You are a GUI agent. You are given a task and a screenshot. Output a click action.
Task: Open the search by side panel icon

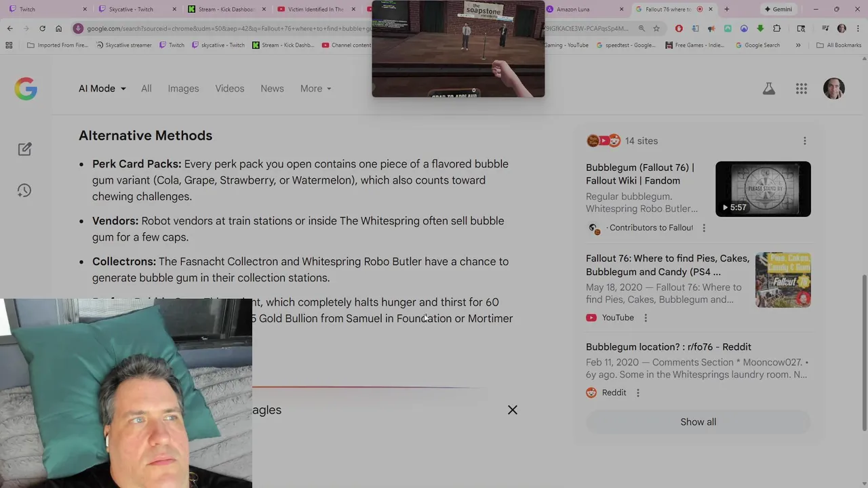coord(802,28)
